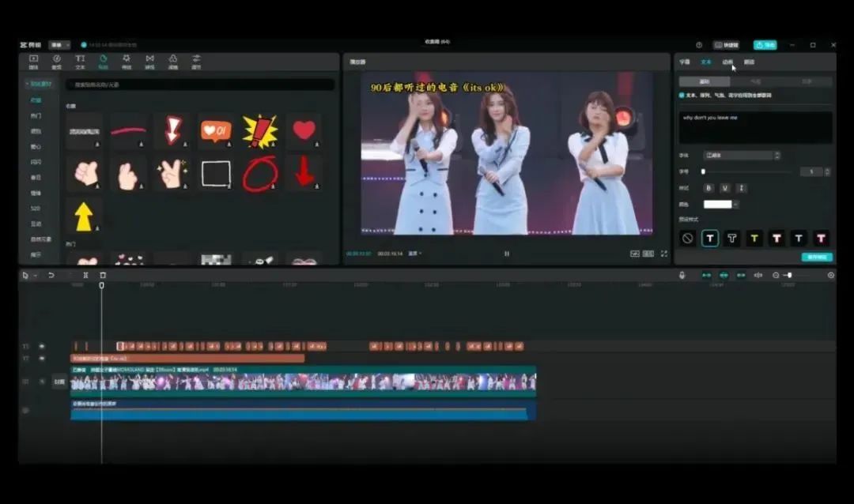Enter fullscreen preview mode
Screen dimensions: 854x504
tap(664, 254)
